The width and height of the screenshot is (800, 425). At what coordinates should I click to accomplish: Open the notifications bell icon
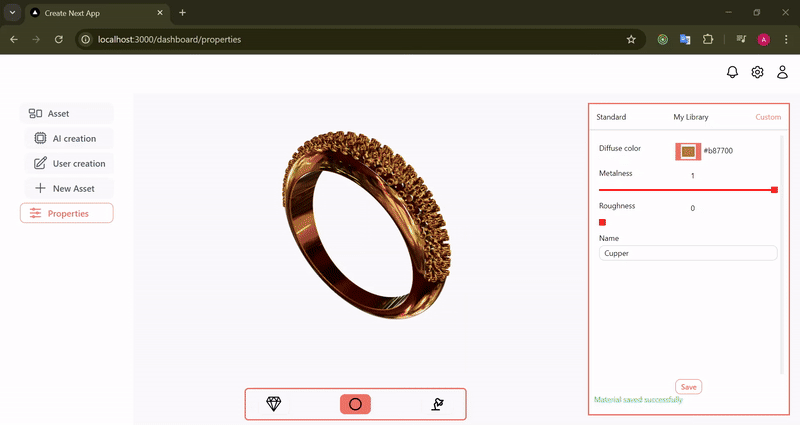click(x=732, y=72)
